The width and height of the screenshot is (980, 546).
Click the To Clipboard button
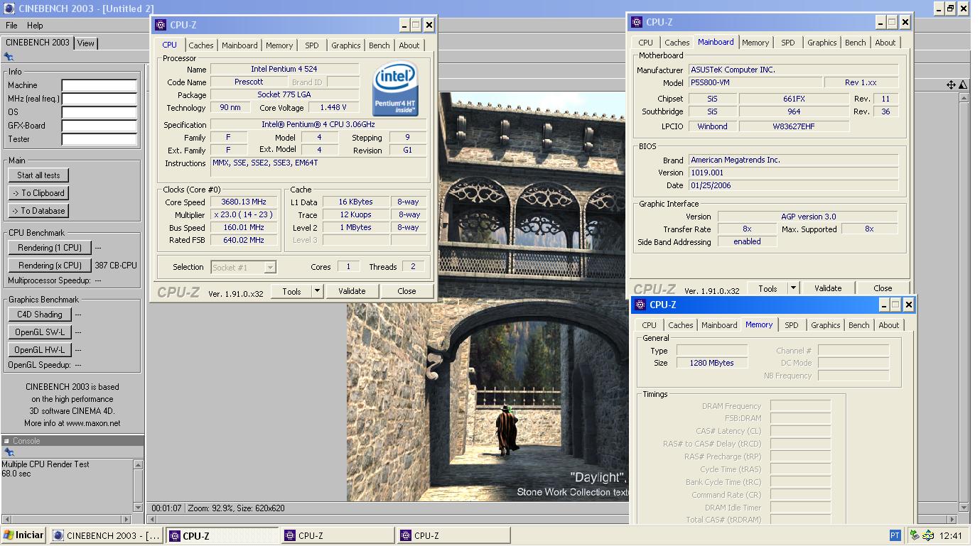[x=38, y=193]
